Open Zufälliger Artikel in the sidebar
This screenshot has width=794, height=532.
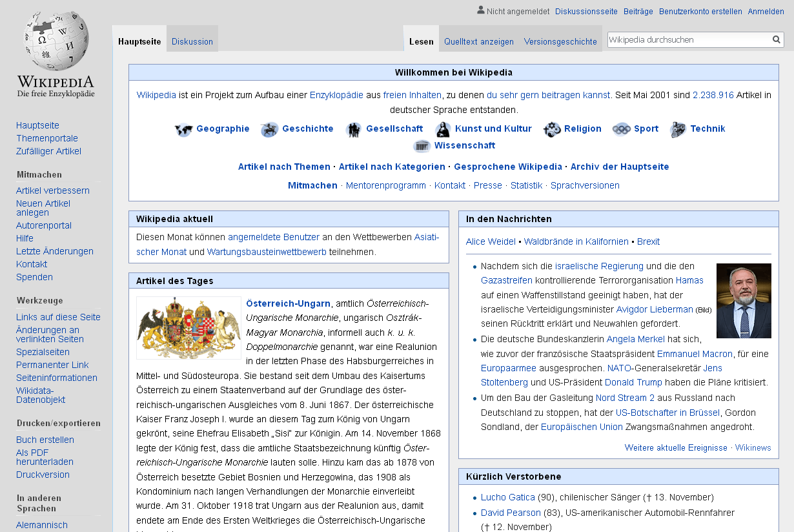[49, 151]
